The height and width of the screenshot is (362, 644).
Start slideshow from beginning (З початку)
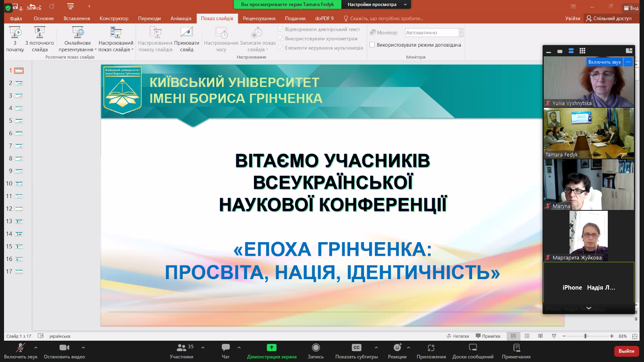tap(15, 33)
